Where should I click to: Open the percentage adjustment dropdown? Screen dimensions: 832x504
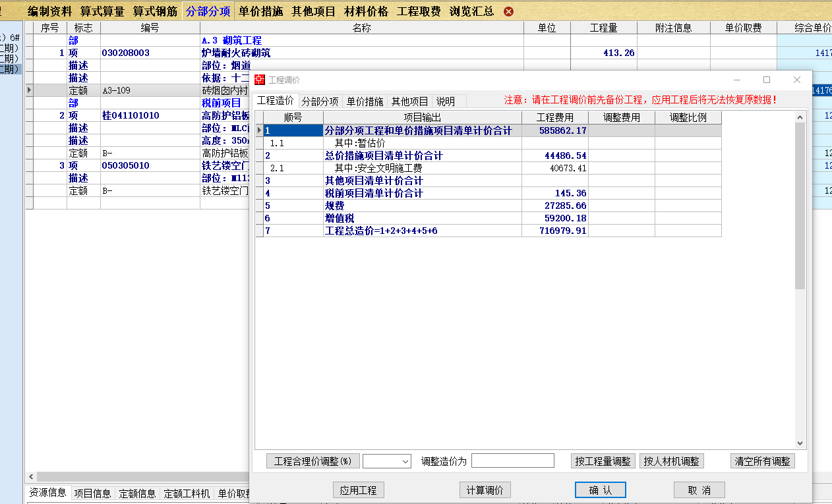click(405, 461)
